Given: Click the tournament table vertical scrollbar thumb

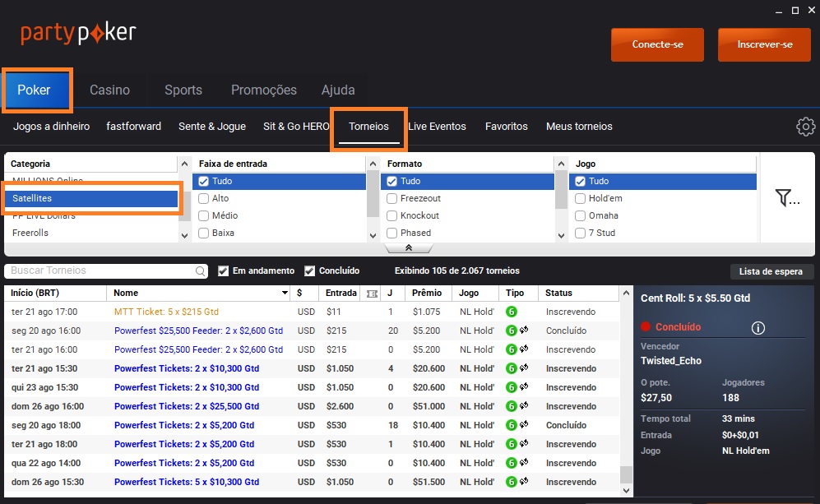Looking at the screenshot, I should (626, 474).
